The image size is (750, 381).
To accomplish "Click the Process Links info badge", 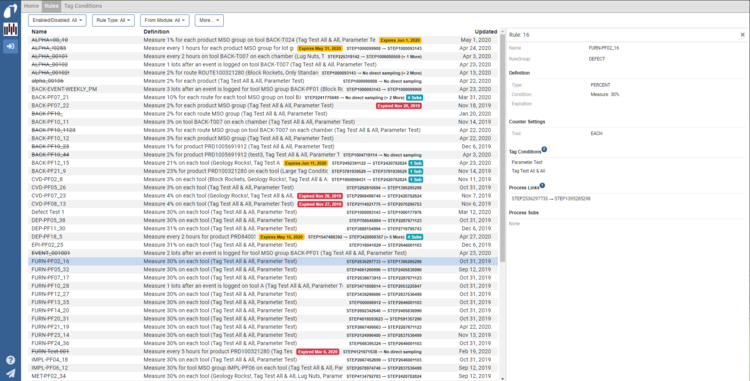I will (542, 185).
